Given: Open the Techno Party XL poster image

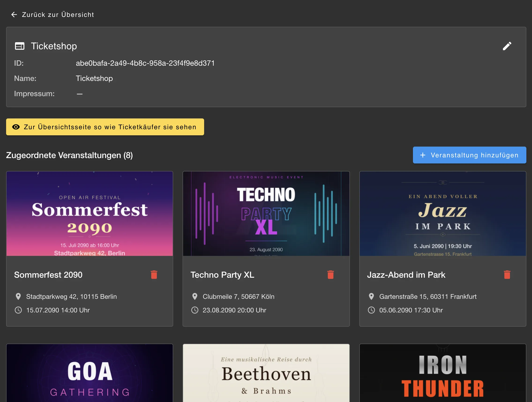Looking at the screenshot, I should tap(266, 213).
